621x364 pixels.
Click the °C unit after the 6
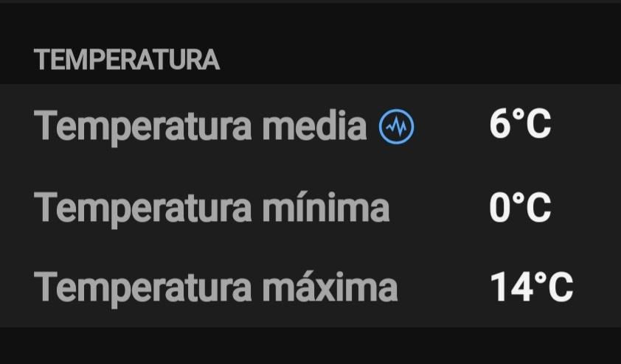coord(532,125)
